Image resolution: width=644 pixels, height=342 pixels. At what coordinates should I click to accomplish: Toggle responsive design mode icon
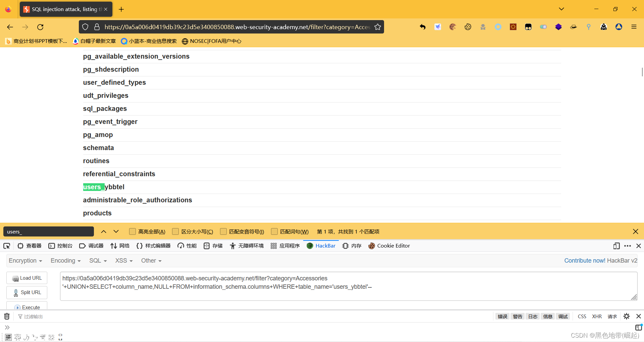(616, 246)
